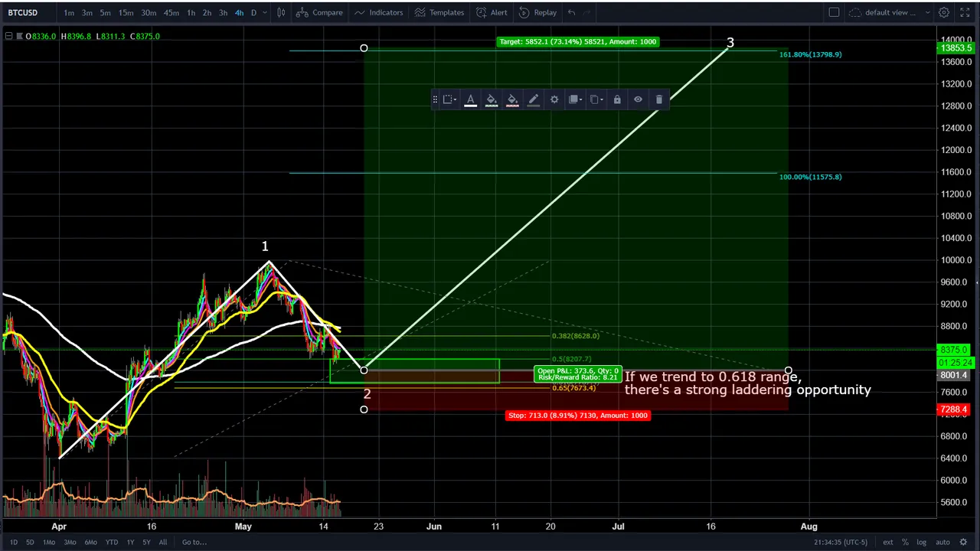
Task: Select the Stop 713.0 label of long position
Action: click(578, 416)
